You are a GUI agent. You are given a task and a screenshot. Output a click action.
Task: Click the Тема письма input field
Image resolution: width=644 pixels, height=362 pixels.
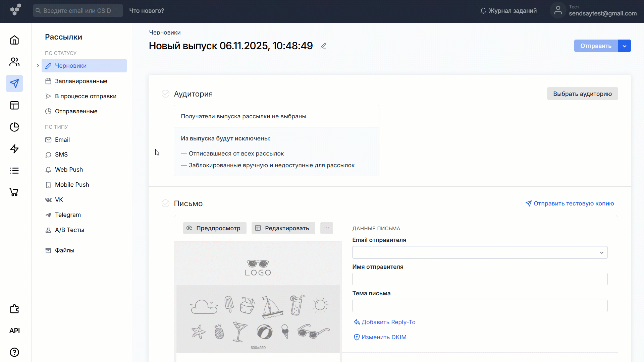(x=480, y=306)
